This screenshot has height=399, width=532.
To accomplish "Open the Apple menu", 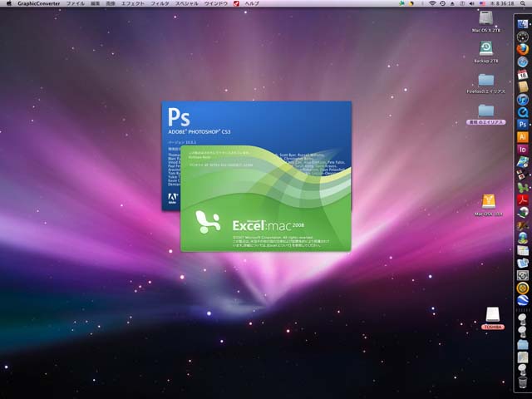I will coord(9,3).
